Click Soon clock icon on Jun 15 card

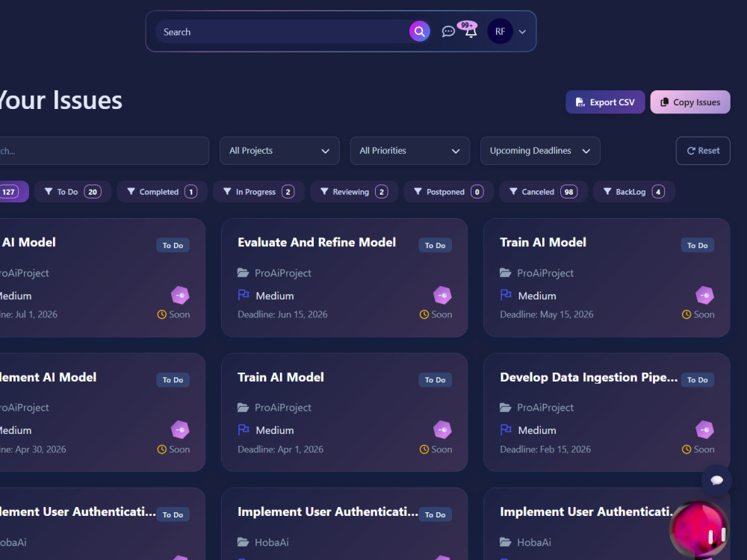tap(424, 314)
